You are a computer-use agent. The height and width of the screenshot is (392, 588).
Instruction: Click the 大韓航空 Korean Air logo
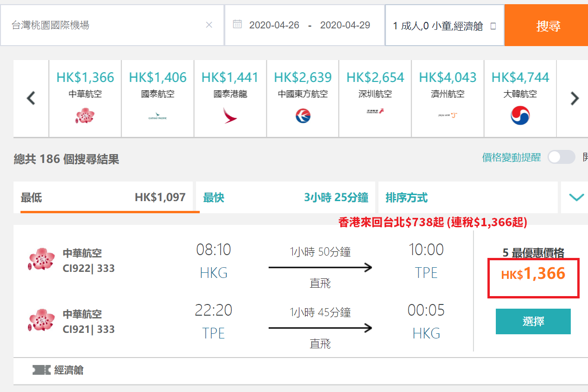click(520, 115)
